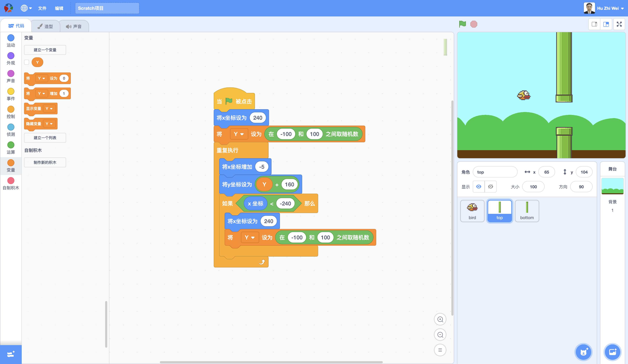628x364 pixels.
Task: Click the block palette vertical scrollbar
Action: [106, 324]
